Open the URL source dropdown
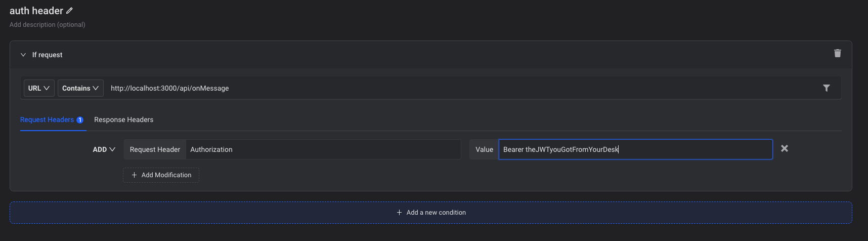 [x=39, y=88]
